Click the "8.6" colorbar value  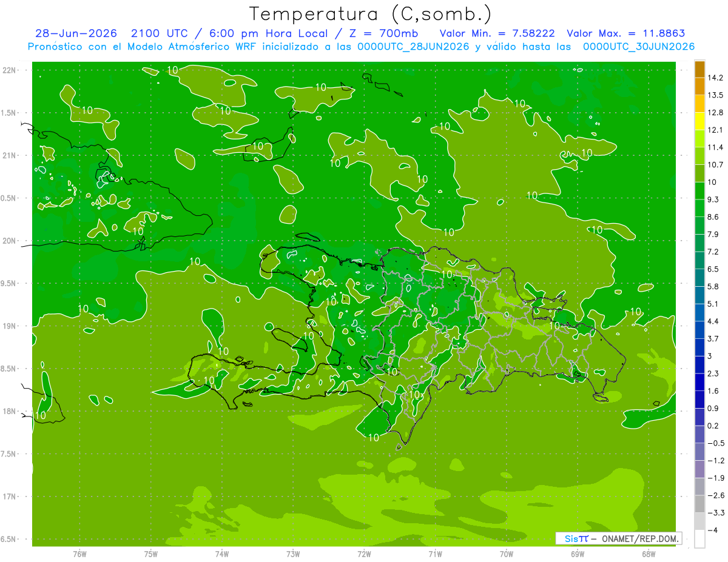point(713,217)
